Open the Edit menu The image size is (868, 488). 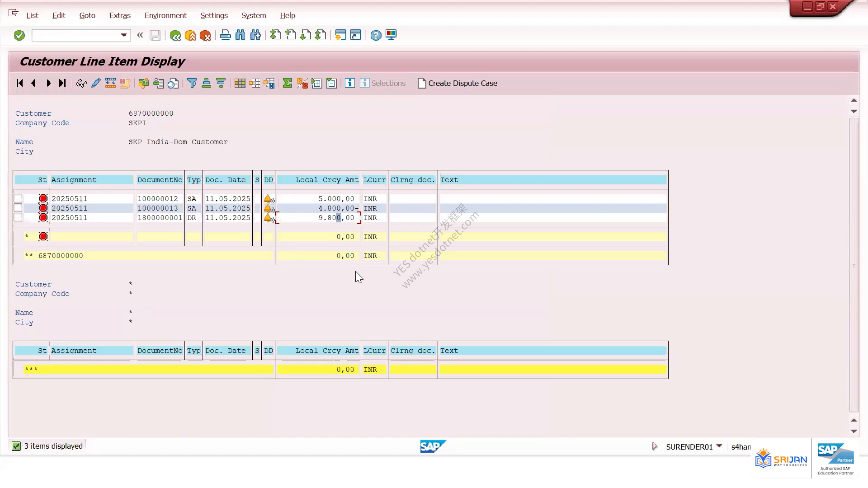[x=59, y=15]
